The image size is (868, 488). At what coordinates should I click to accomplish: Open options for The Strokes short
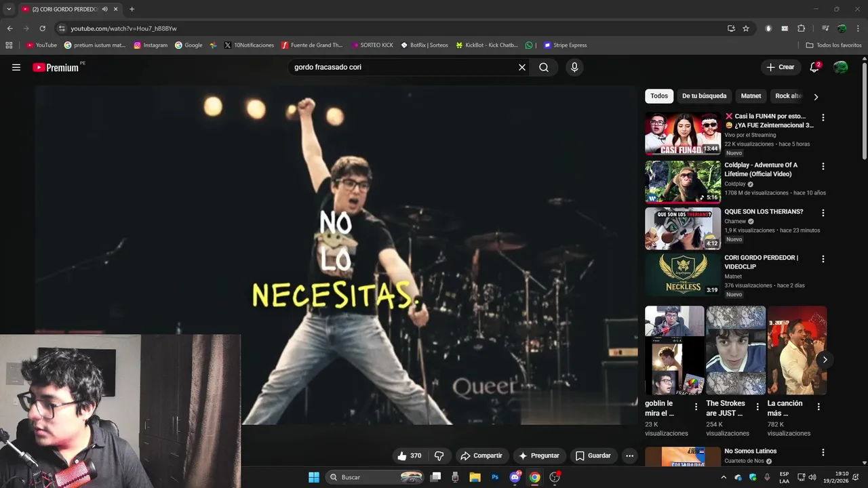[x=757, y=407]
